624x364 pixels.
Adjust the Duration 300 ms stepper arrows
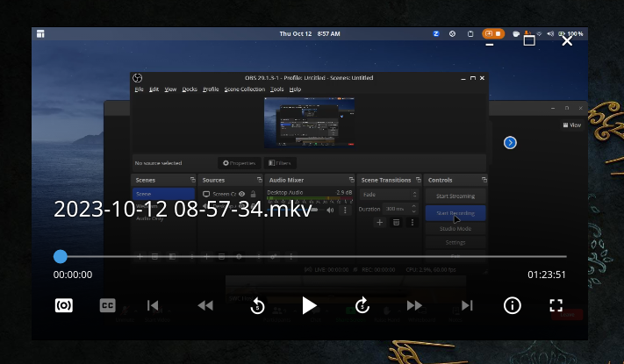(x=414, y=209)
